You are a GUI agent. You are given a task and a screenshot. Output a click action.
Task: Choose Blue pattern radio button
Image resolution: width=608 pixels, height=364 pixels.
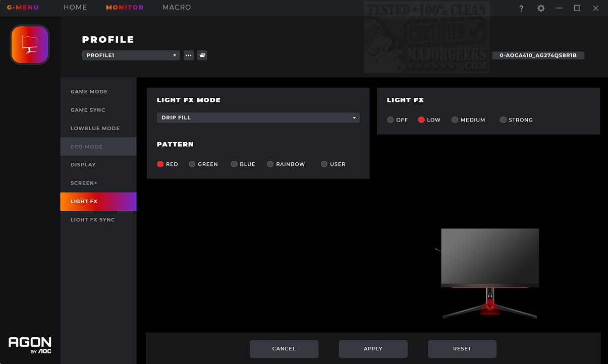click(x=234, y=164)
